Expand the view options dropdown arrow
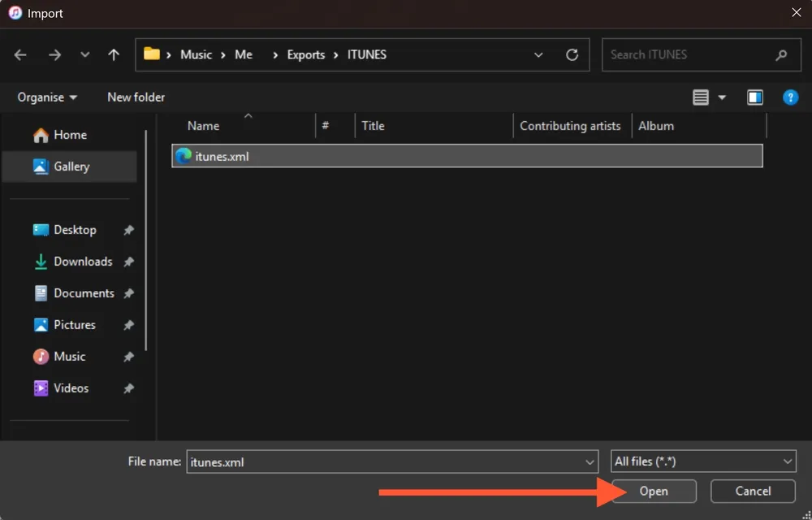Viewport: 812px width, 520px height. pyautogui.click(x=721, y=97)
